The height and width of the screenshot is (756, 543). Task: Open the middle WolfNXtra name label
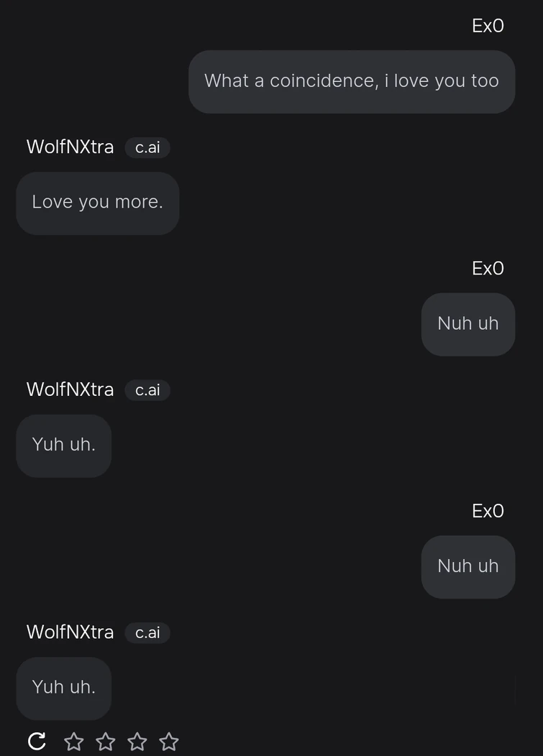(x=70, y=389)
